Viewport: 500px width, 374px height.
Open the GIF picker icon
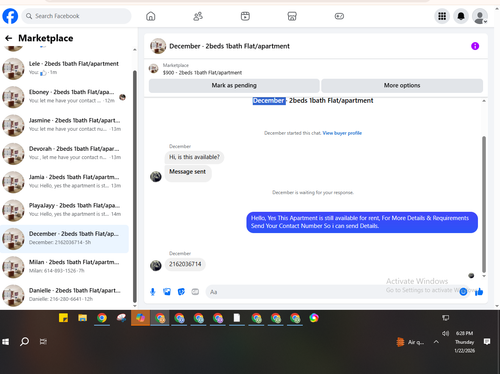[195, 292]
